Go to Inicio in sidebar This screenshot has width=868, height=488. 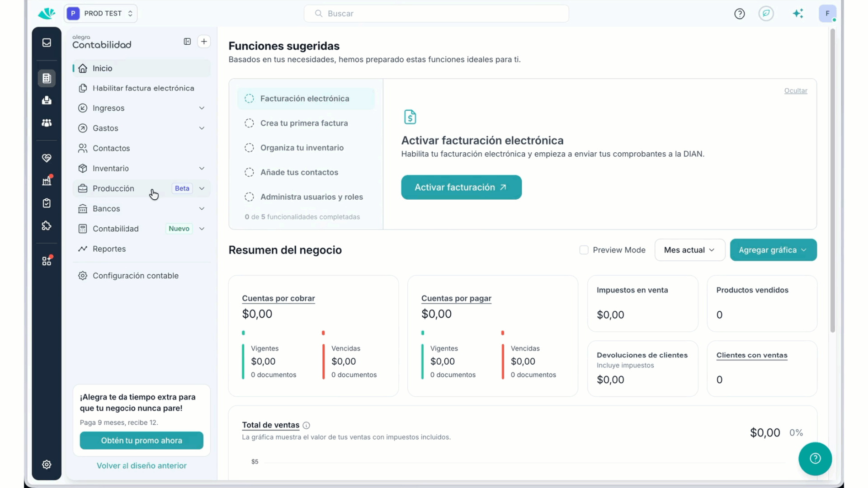coord(142,68)
